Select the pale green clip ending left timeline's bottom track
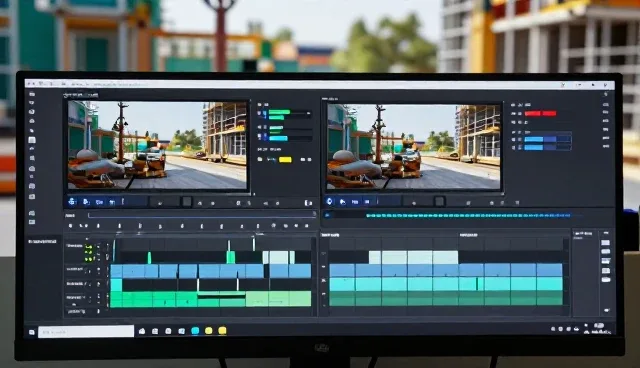Viewport: 640px width, 368px height. pos(278,299)
